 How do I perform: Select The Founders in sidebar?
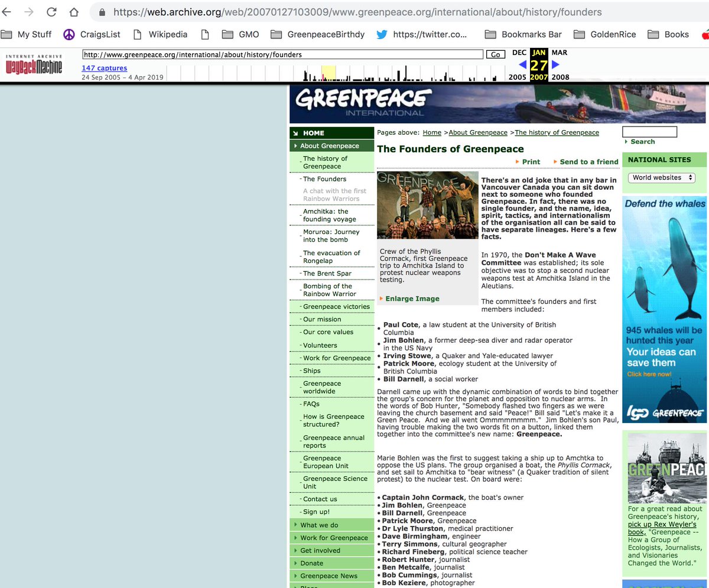click(x=324, y=179)
